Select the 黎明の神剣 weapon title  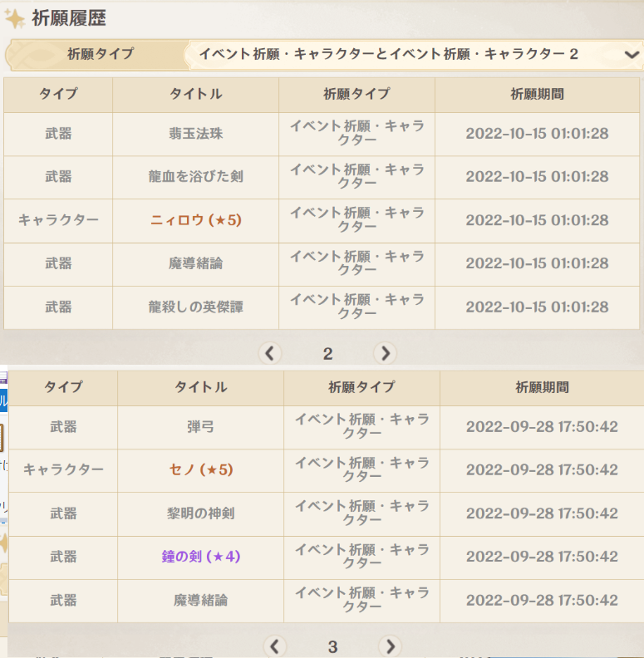coord(200,513)
